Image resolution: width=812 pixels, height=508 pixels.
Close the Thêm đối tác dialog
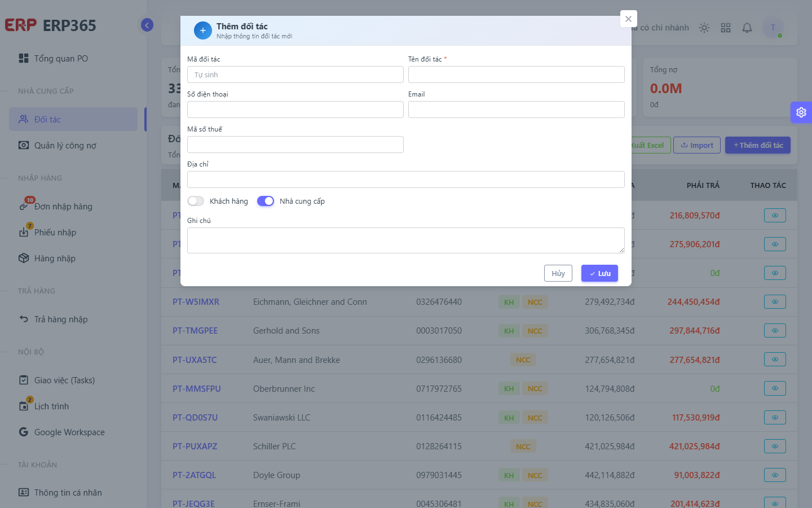point(628,19)
